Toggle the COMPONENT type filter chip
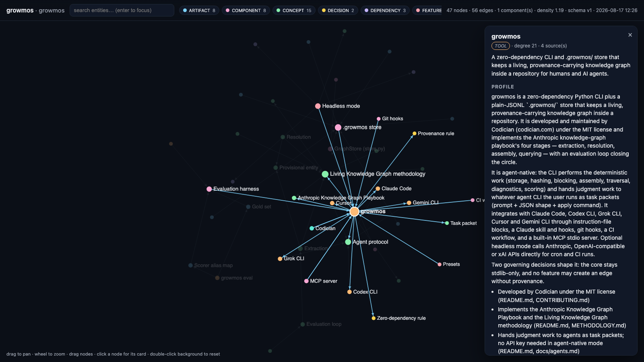Viewport: 644px width, 362px height. [x=246, y=10]
